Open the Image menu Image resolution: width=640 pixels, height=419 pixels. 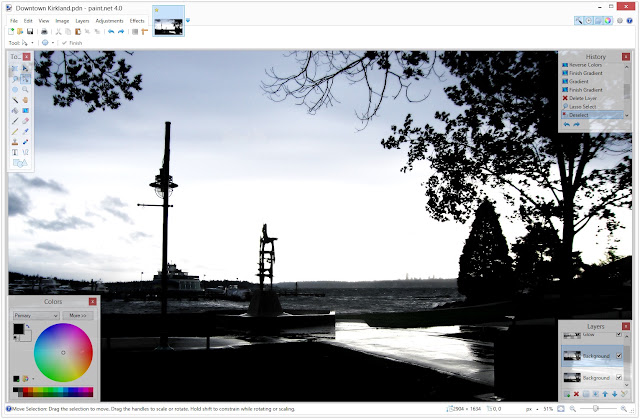[62, 21]
